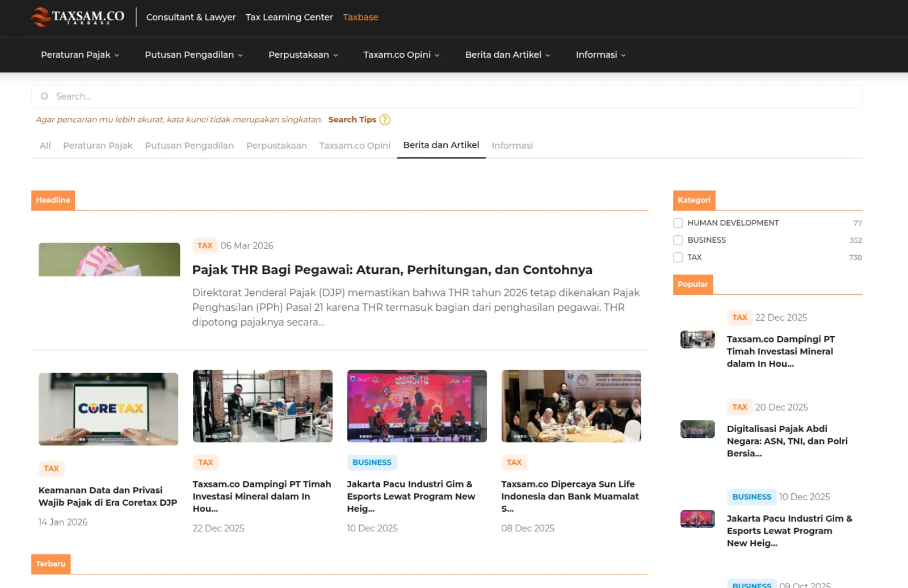Viewport: 908px width, 588px height.
Task: Expand the Perpustakaan dropdown in the navbar
Action: pyautogui.click(x=303, y=54)
